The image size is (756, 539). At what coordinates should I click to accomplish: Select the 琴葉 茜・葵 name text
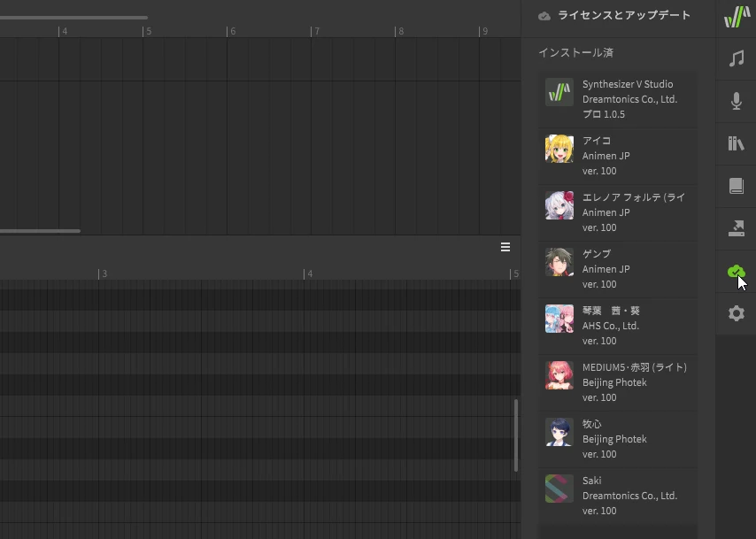coord(611,311)
